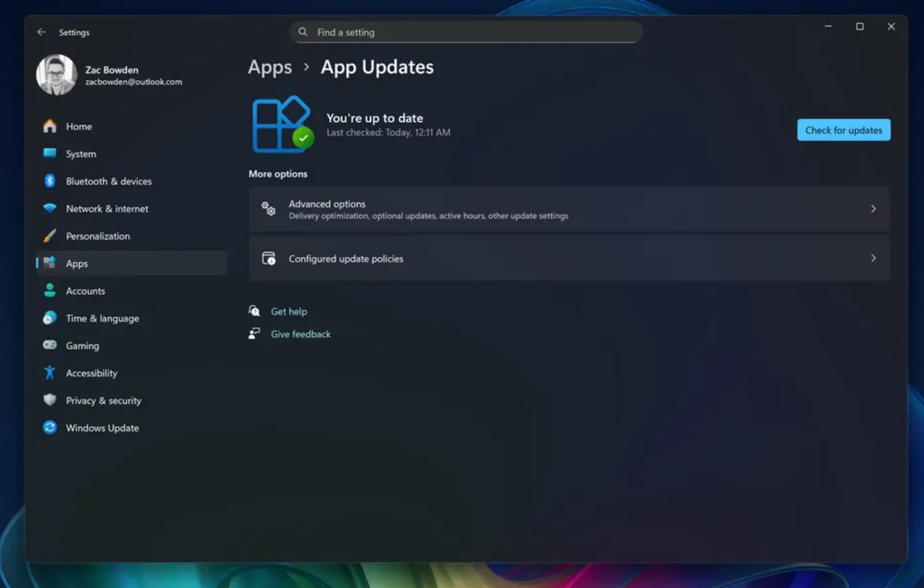Click the Get help icon

254,311
